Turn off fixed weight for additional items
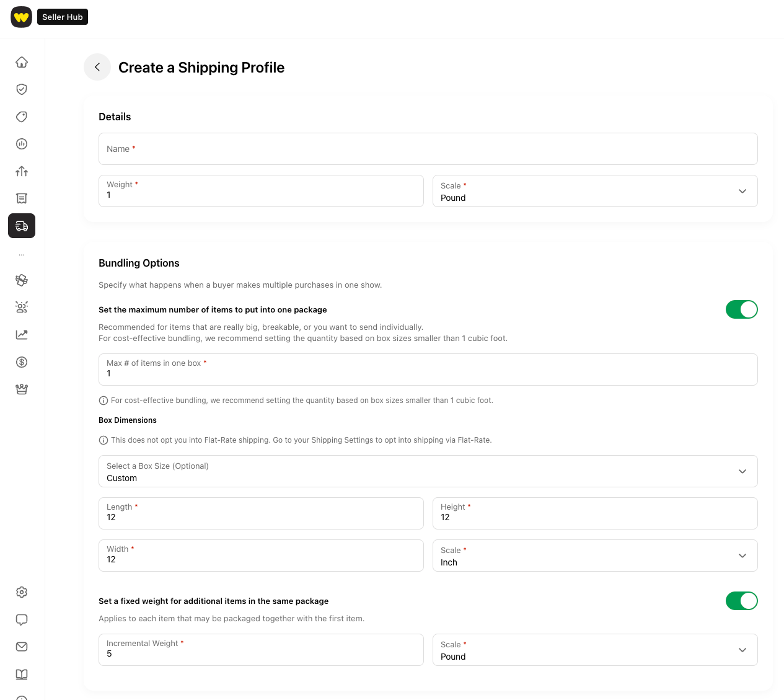This screenshot has width=784, height=700. [741, 601]
